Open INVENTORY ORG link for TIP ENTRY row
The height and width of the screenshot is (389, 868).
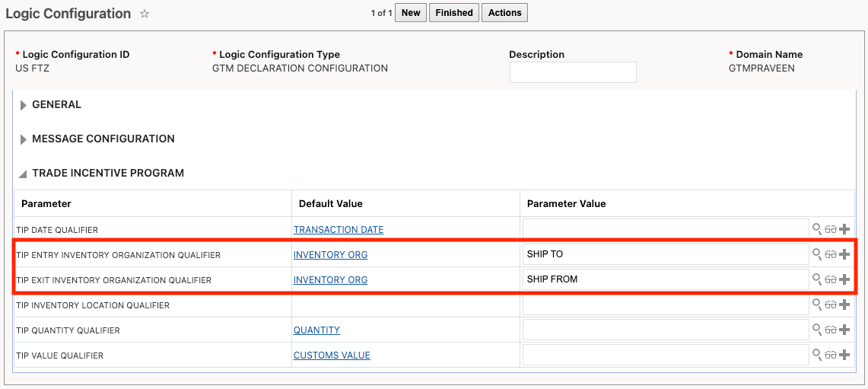tap(330, 255)
